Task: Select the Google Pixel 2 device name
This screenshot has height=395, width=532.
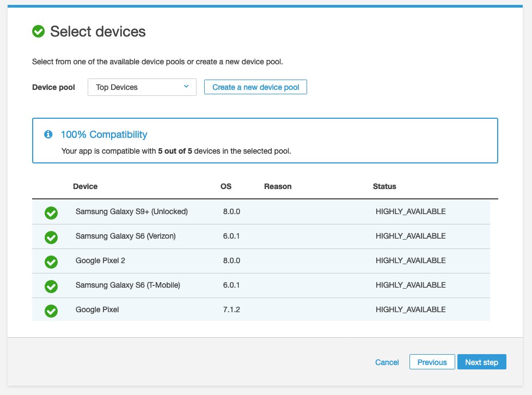Action: click(x=100, y=260)
